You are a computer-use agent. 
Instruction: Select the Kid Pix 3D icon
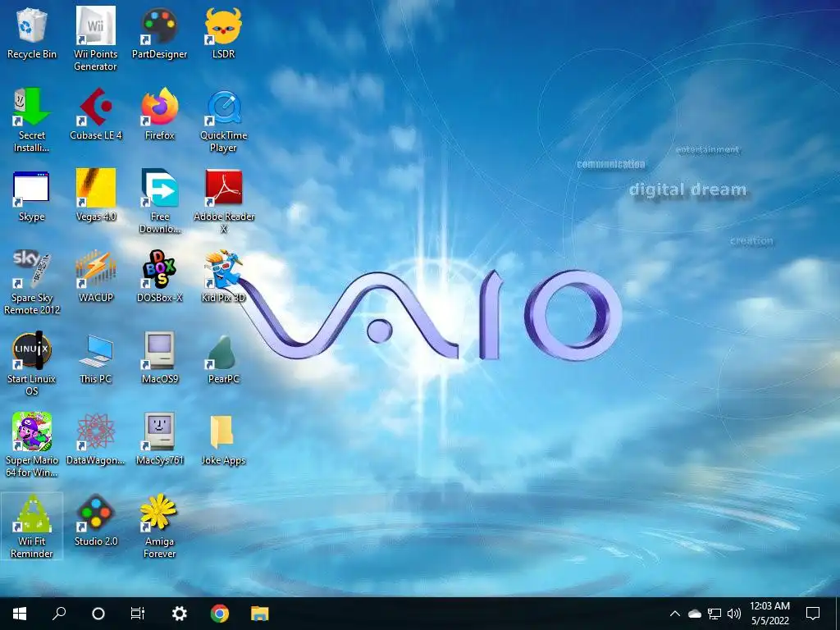[223, 269]
